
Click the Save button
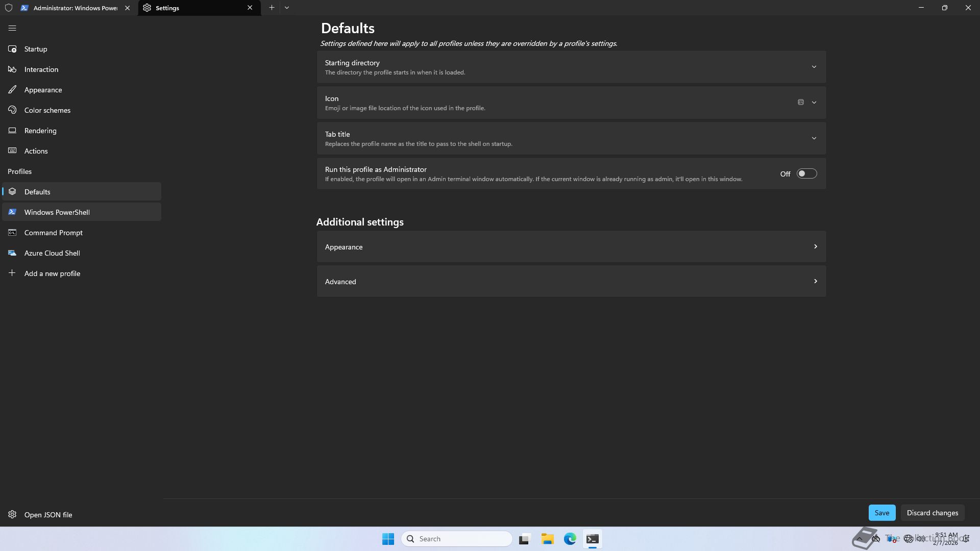pos(881,513)
